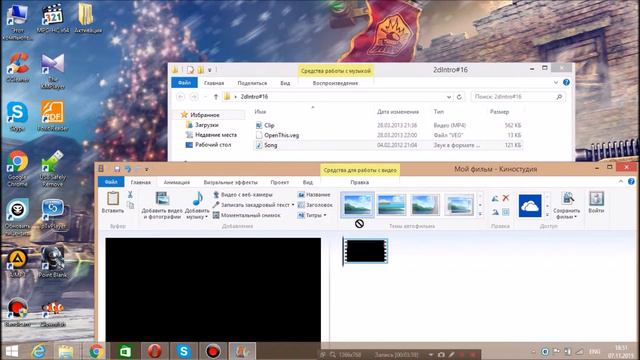Screen dimensions: 640x360
Task: Select third AutoMovie theme thumbnail
Action: [x=425, y=204]
